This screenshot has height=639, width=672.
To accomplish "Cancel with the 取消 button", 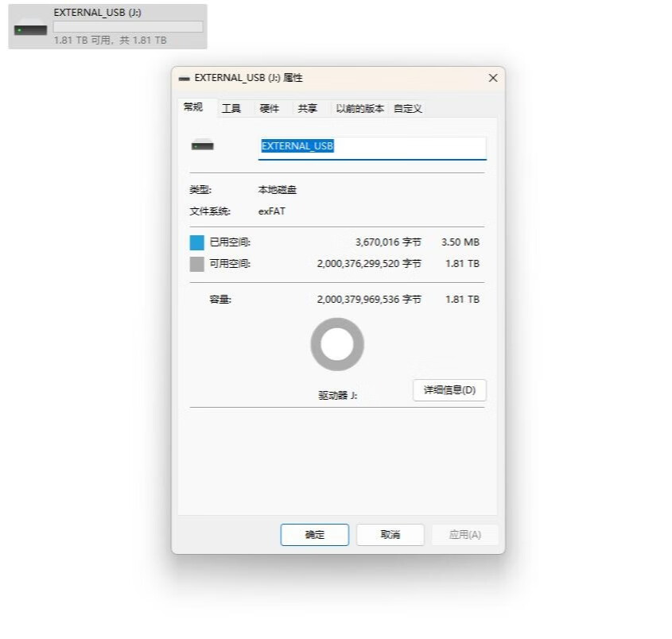I will click(x=390, y=535).
